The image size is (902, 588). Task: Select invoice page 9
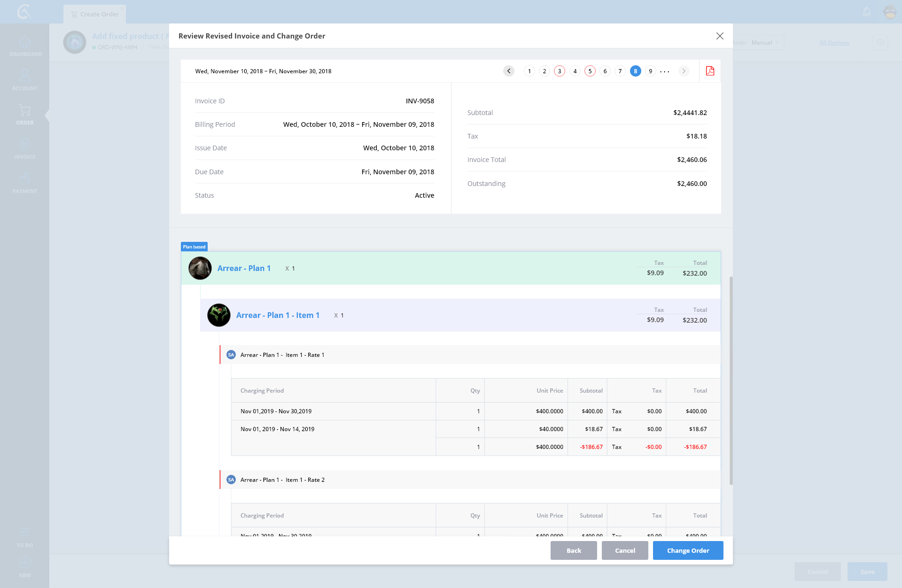(x=650, y=71)
